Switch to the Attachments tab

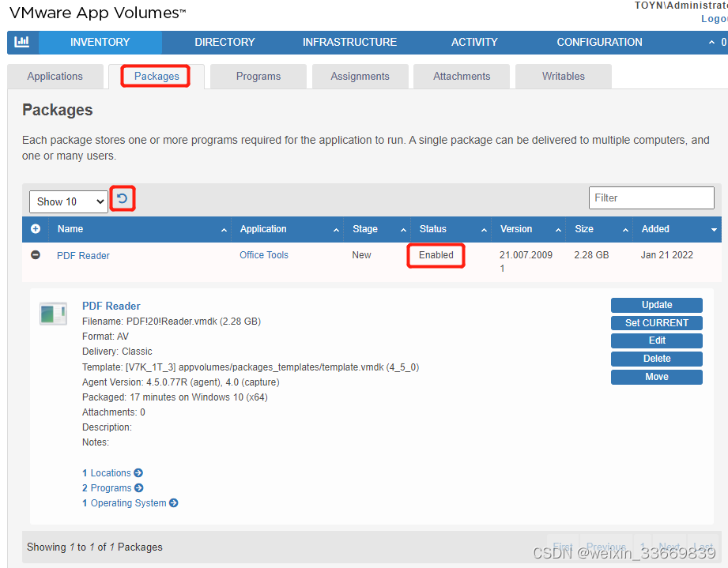point(462,76)
